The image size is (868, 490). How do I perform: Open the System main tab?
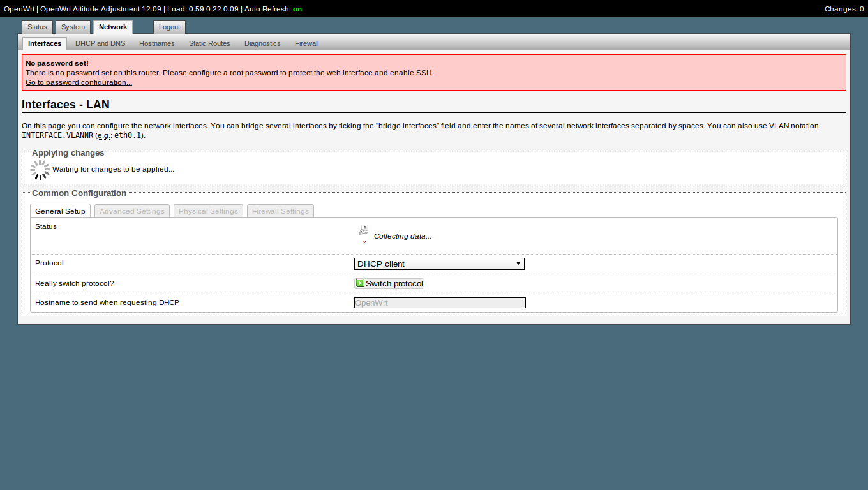[x=73, y=27]
